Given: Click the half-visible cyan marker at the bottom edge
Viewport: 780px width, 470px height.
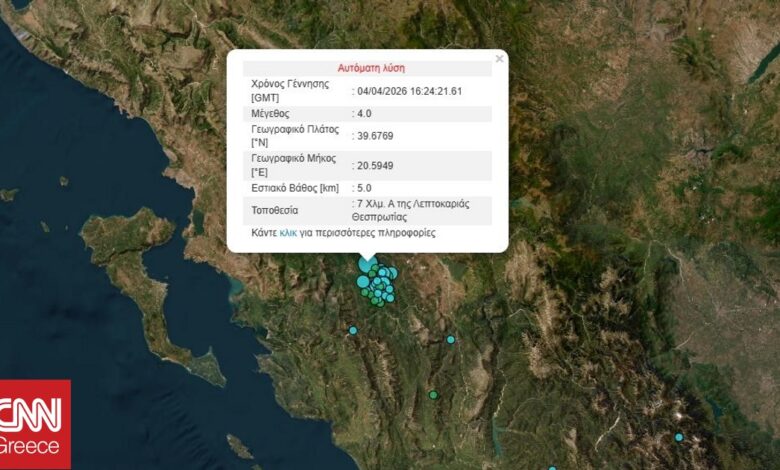Looking at the screenshot, I should (x=551, y=467).
